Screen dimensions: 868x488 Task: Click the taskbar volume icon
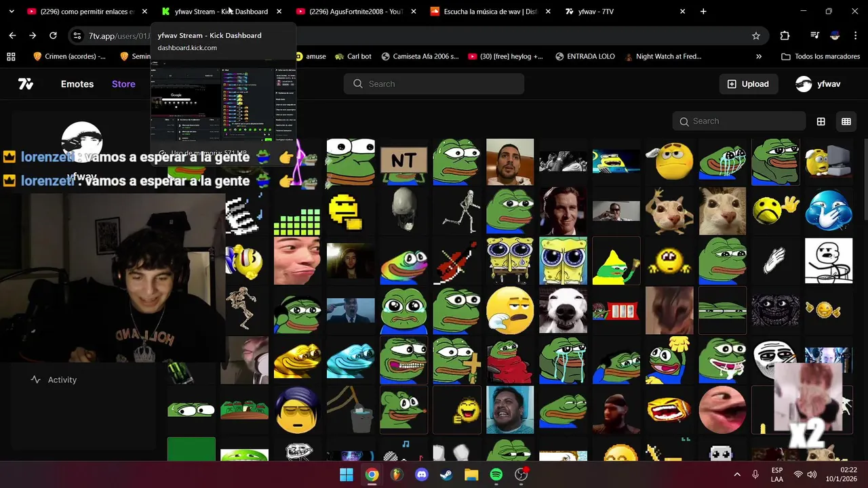coord(812,474)
